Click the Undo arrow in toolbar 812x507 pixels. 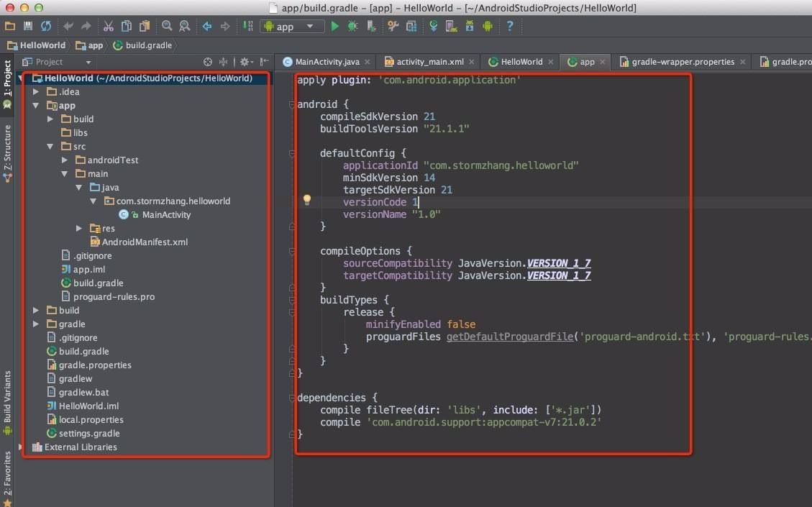coord(68,26)
